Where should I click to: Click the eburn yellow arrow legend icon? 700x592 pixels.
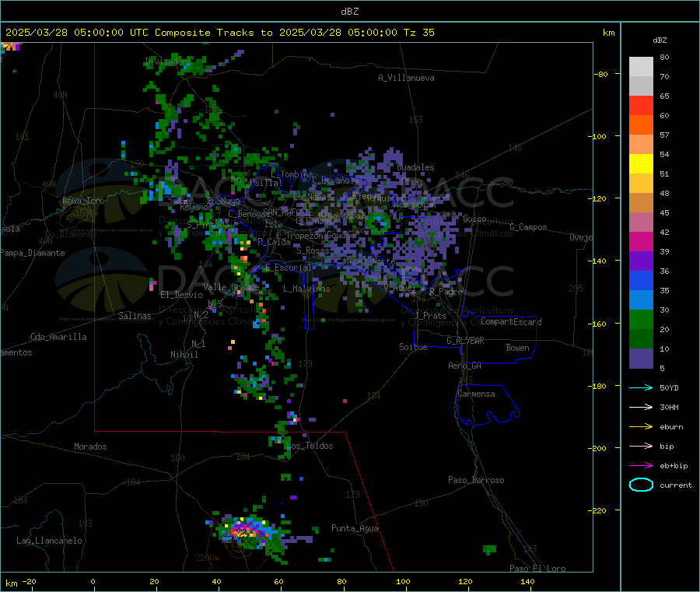(641, 426)
